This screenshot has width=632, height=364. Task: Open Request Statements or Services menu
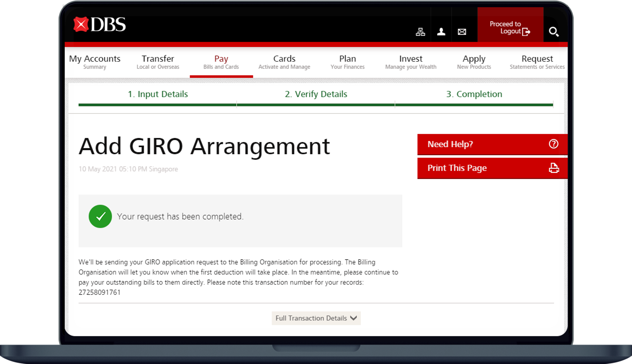pyautogui.click(x=537, y=62)
